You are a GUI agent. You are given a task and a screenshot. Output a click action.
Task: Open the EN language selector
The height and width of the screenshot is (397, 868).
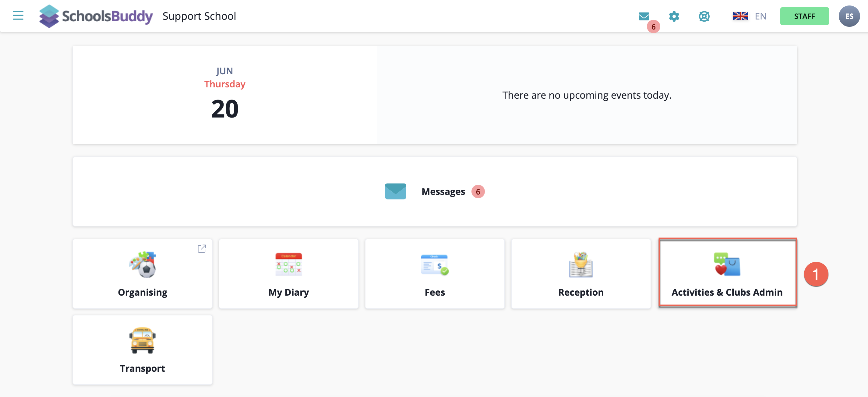pyautogui.click(x=760, y=16)
